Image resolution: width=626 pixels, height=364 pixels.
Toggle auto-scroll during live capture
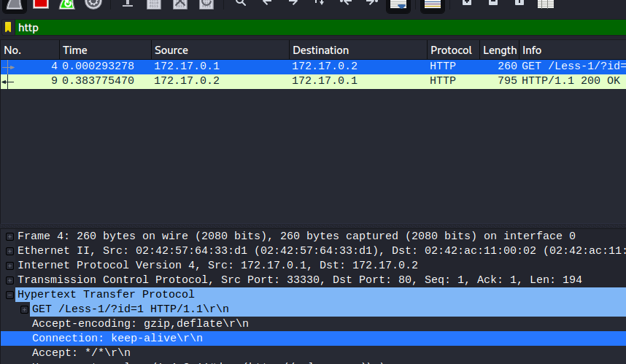[x=398, y=4]
